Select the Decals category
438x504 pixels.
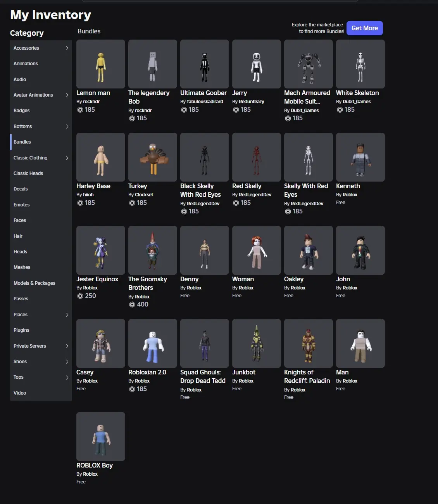click(41, 189)
